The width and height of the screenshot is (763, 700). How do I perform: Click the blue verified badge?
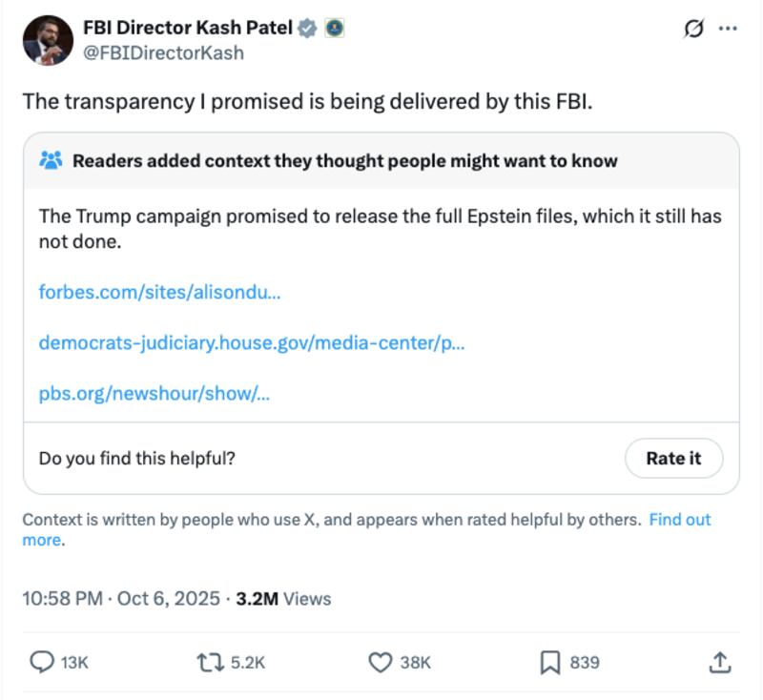click(305, 29)
